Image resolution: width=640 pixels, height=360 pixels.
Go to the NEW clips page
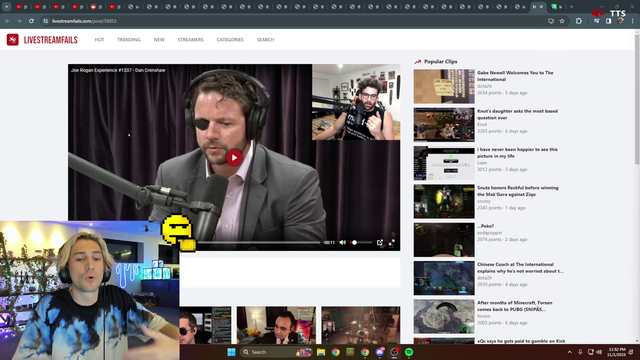point(159,40)
